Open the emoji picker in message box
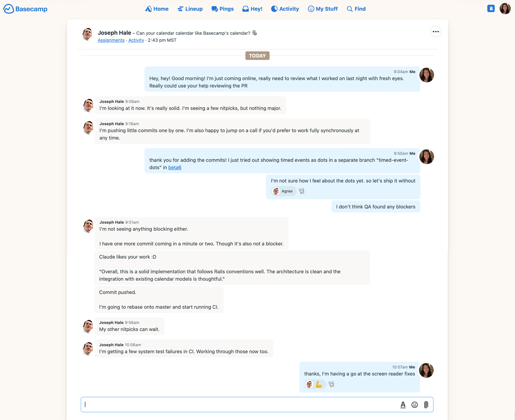 tap(414, 405)
